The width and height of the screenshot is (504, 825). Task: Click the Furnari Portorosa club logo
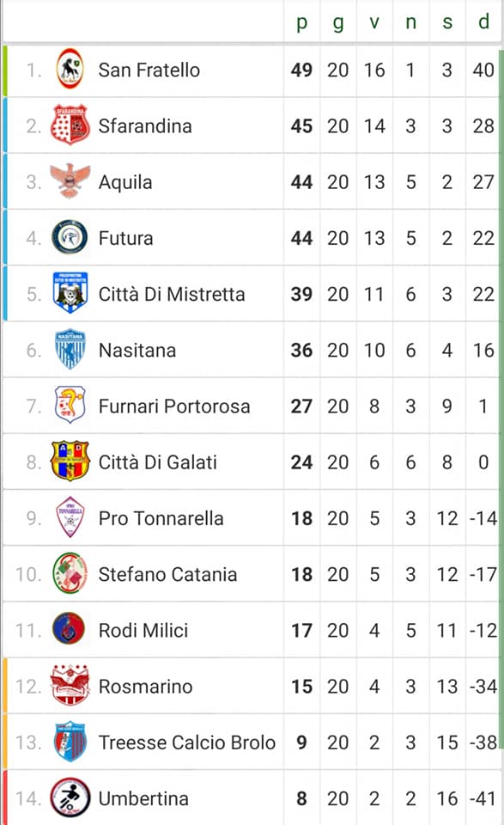pos(70,405)
